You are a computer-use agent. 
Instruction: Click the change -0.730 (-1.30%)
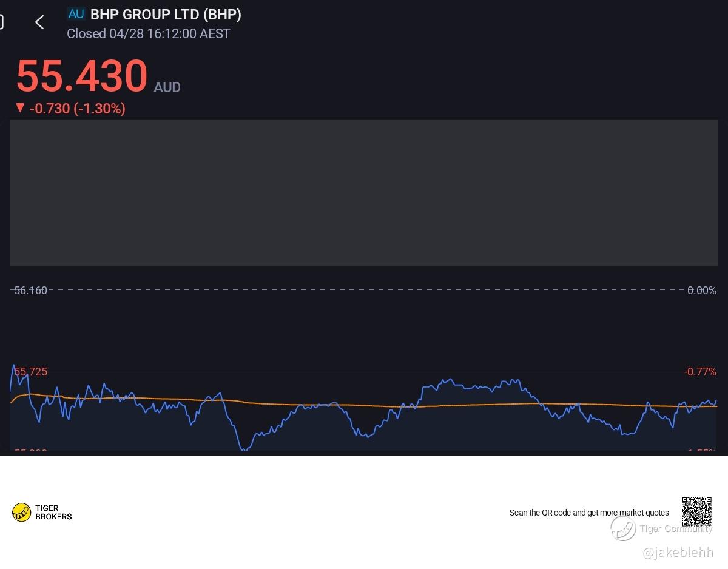(78, 109)
